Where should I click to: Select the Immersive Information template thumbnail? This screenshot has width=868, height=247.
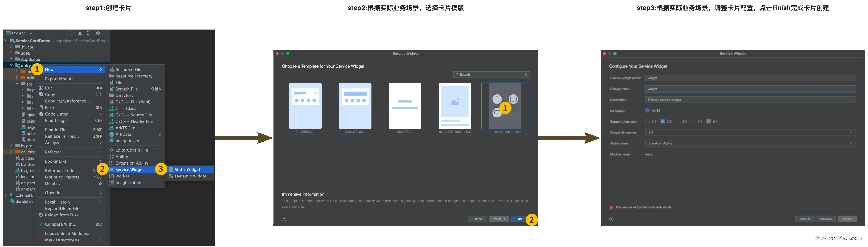click(x=504, y=106)
